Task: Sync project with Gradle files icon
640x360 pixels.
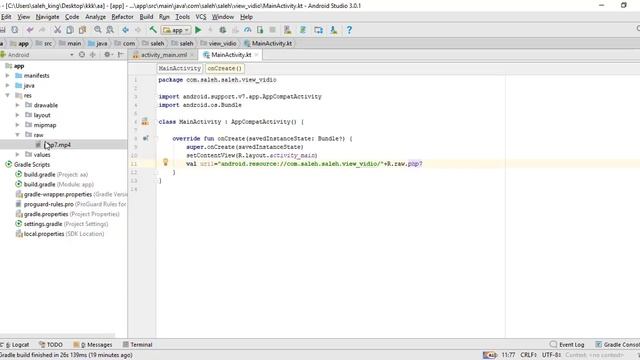Action: [303, 30]
